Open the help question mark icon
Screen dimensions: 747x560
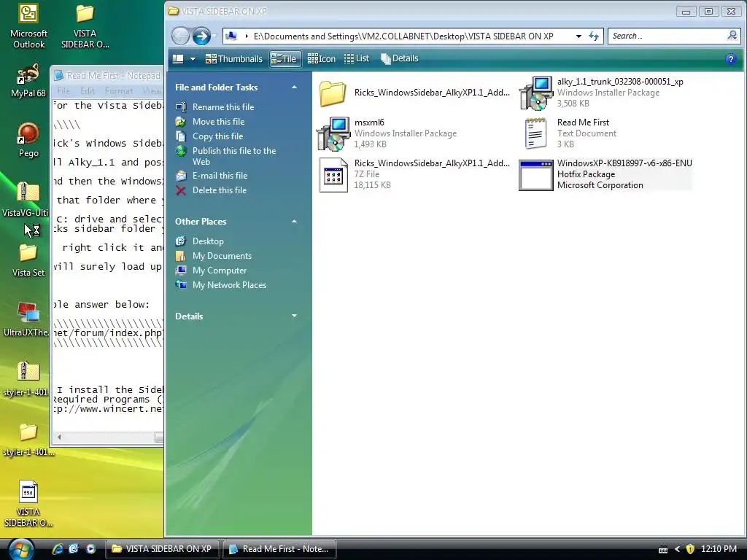pyautogui.click(x=731, y=59)
